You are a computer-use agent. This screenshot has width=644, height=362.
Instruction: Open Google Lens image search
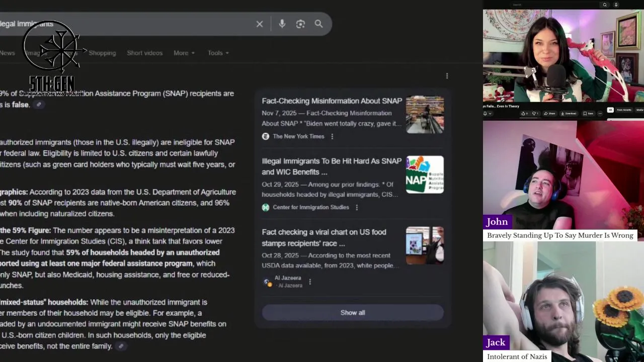point(300,24)
